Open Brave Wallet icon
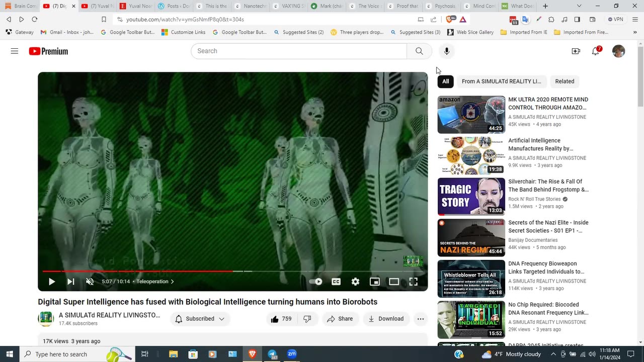This screenshot has height=362, width=644. click(x=593, y=20)
